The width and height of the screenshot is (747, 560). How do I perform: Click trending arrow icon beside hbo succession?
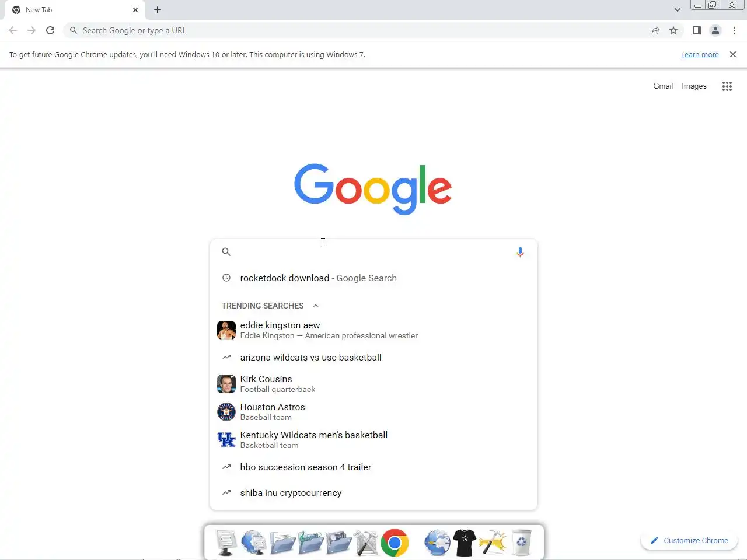pyautogui.click(x=226, y=467)
